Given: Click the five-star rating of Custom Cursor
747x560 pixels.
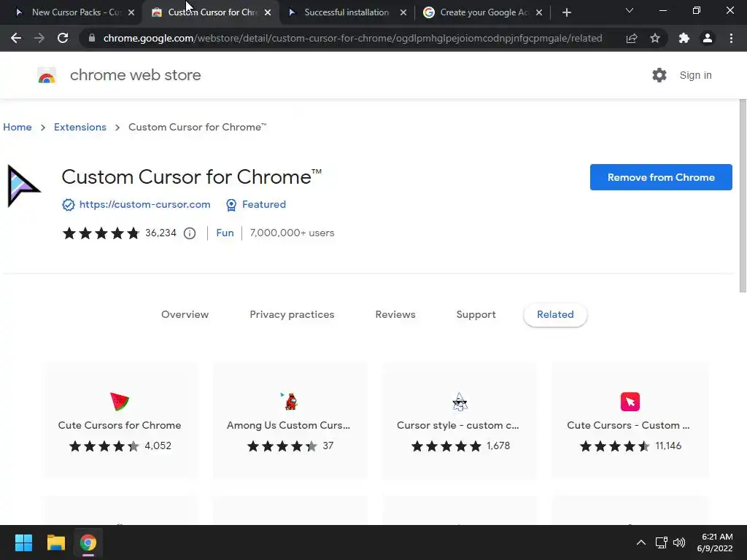Looking at the screenshot, I should [101, 233].
